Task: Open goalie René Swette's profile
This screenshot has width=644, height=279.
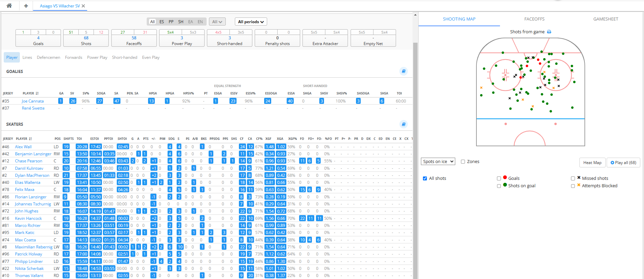Action: click(33, 108)
